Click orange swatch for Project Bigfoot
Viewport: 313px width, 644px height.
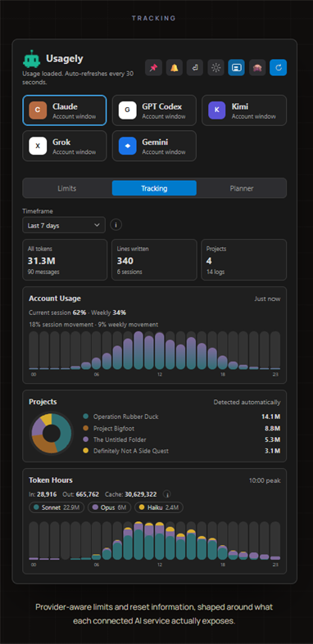click(85, 428)
